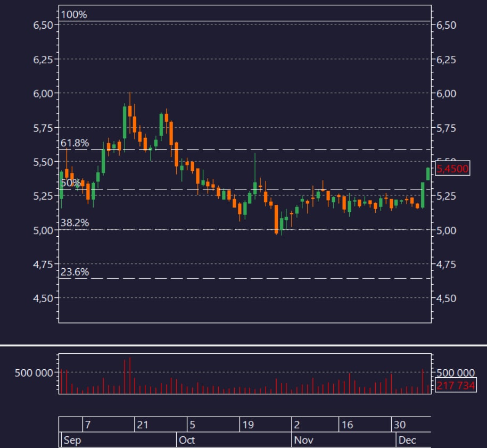This screenshot has height=448, width=487.
Task: Select the Dec month label on timeline
Action: (x=407, y=440)
